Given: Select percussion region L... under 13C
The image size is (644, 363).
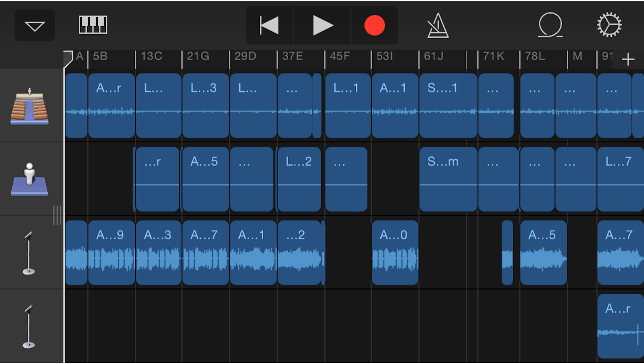Looking at the screenshot, I should [x=159, y=106].
